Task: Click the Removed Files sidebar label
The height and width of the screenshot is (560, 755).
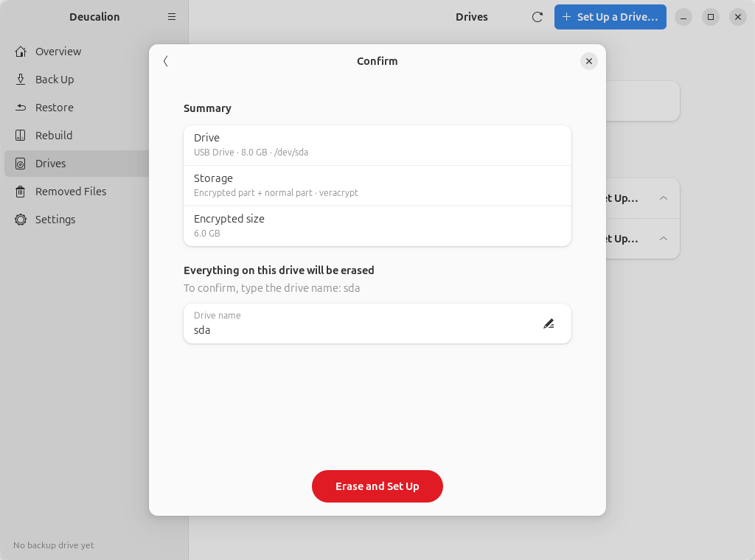Action: (71, 192)
